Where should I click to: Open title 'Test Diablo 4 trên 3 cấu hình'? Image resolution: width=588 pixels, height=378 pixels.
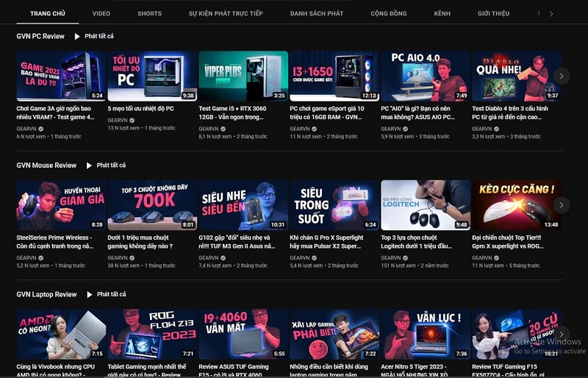(x=510, y=113)
